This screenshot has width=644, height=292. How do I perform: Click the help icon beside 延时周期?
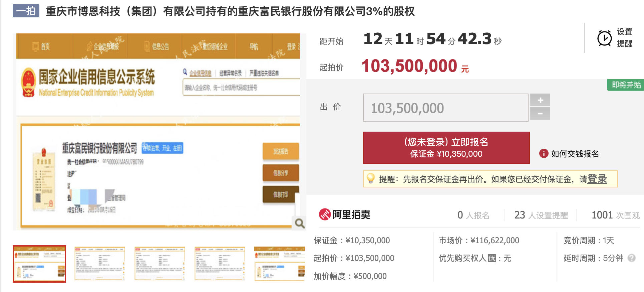(x=631, y=258)
